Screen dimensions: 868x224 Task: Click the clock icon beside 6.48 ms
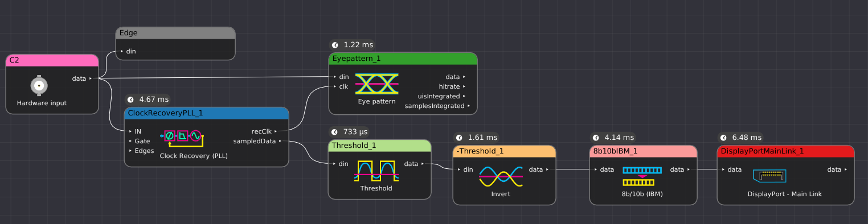(723, 138)
